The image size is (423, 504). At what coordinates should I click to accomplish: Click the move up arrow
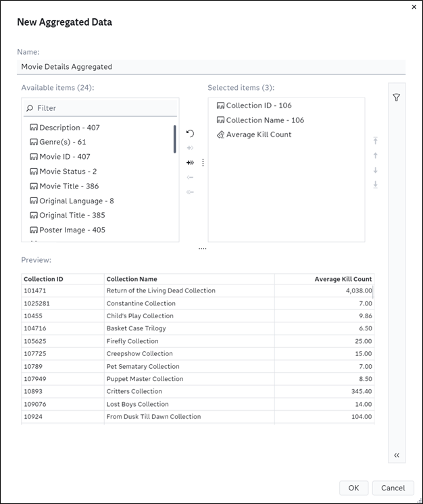375,155
